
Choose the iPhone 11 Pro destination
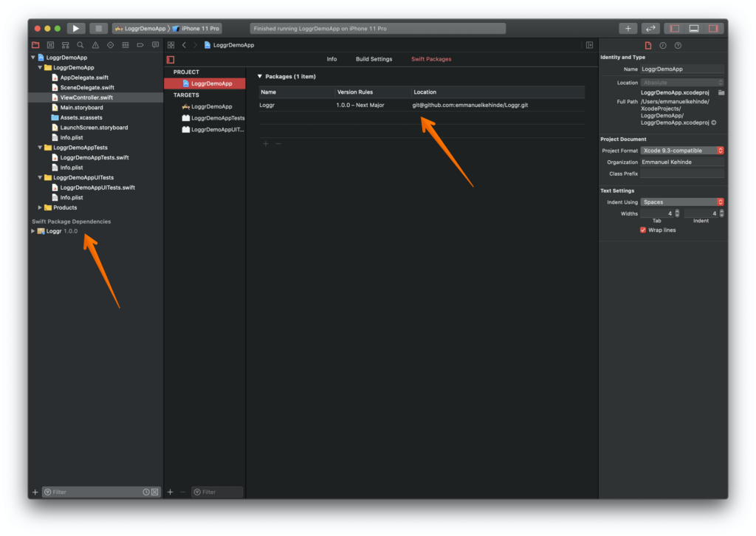(196, 29)
